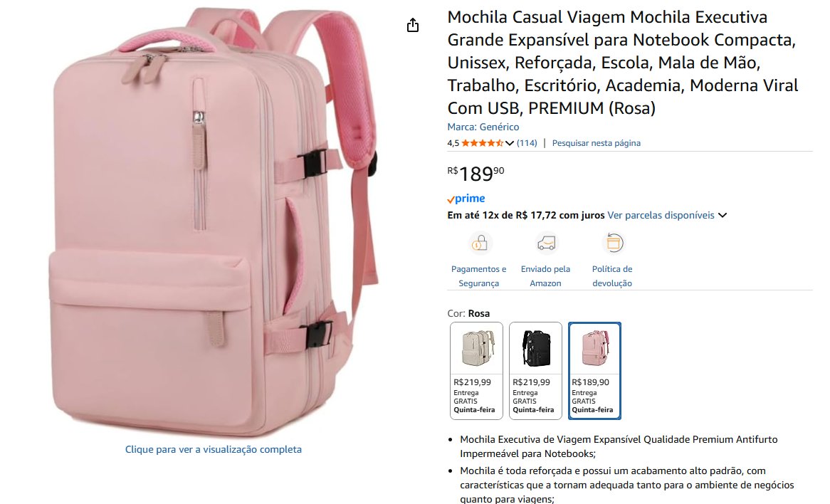Screen dimensions: 830x504
Task: Open the main pink backpack image
Action: 214,221
